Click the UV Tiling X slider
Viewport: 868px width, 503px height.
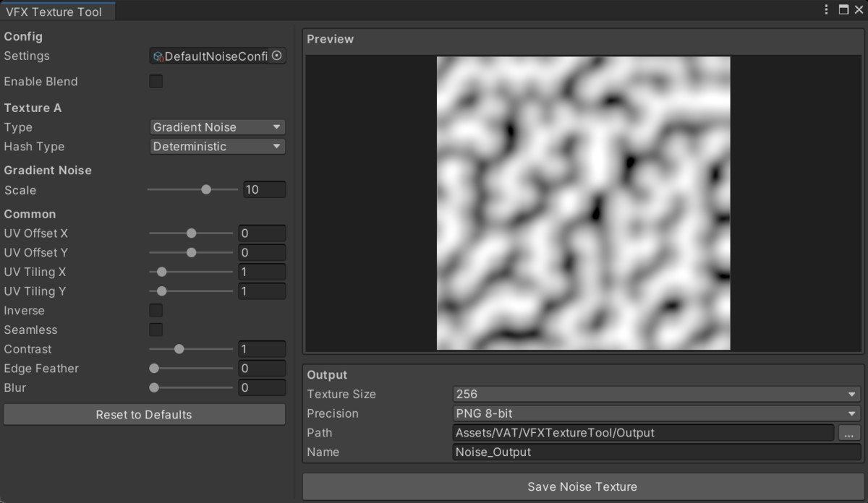(x=191, y=272)
